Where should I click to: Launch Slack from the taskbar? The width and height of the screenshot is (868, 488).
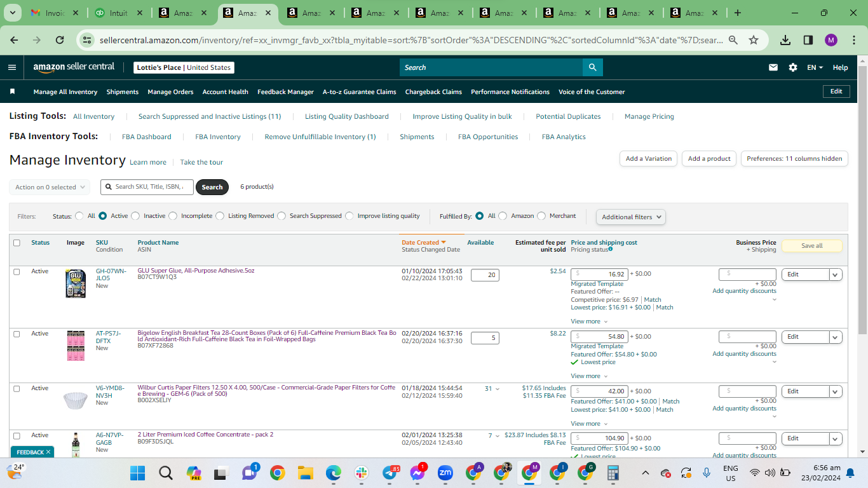point(362,473)
